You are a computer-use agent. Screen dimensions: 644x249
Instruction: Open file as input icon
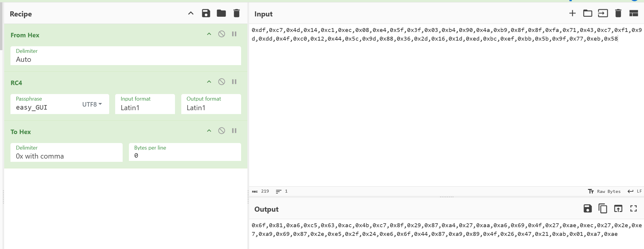587,13
